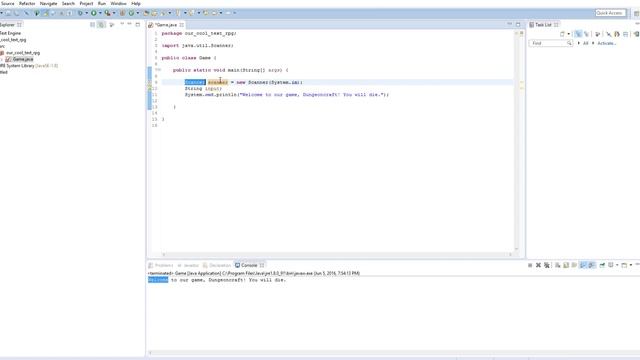The width and height of the screenshot is (640, 360).
Task: Open the Refactor menu
Action: click(x=27, y=3)
